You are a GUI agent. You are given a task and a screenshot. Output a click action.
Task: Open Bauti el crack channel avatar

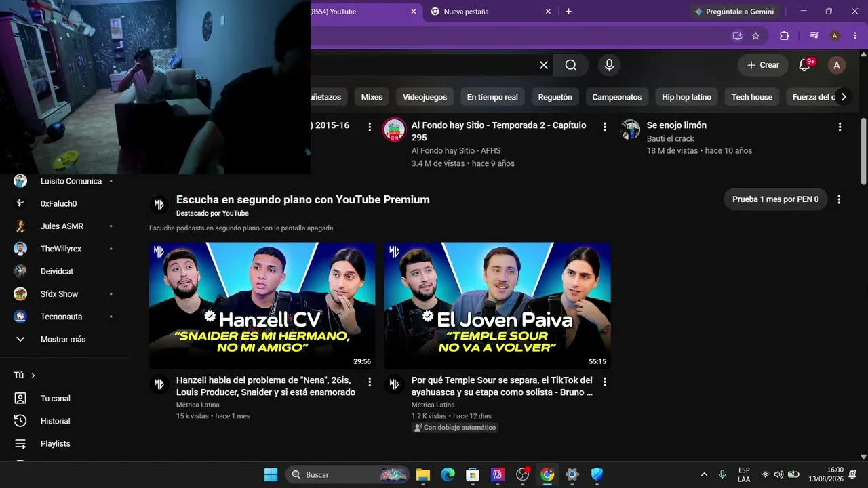click(x=630, y=129)
